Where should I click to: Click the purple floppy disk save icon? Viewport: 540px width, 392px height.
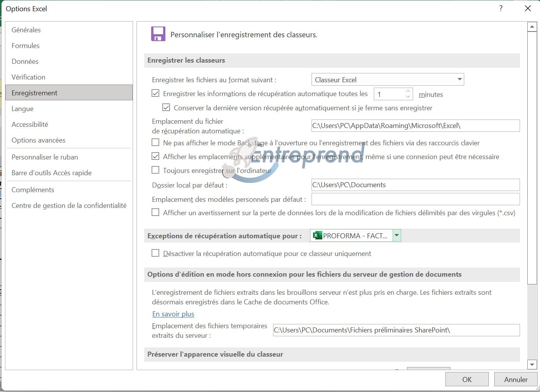[158, 34]
